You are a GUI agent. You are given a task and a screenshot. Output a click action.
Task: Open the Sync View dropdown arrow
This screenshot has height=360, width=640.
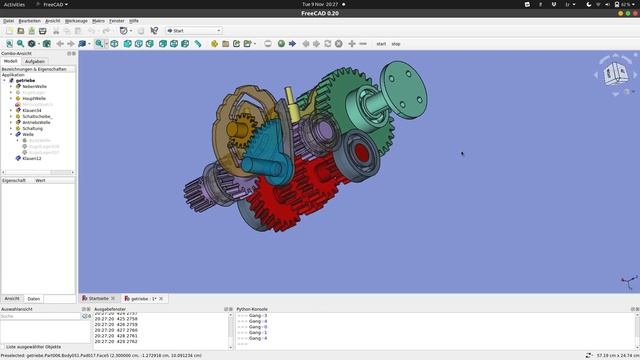89,44
